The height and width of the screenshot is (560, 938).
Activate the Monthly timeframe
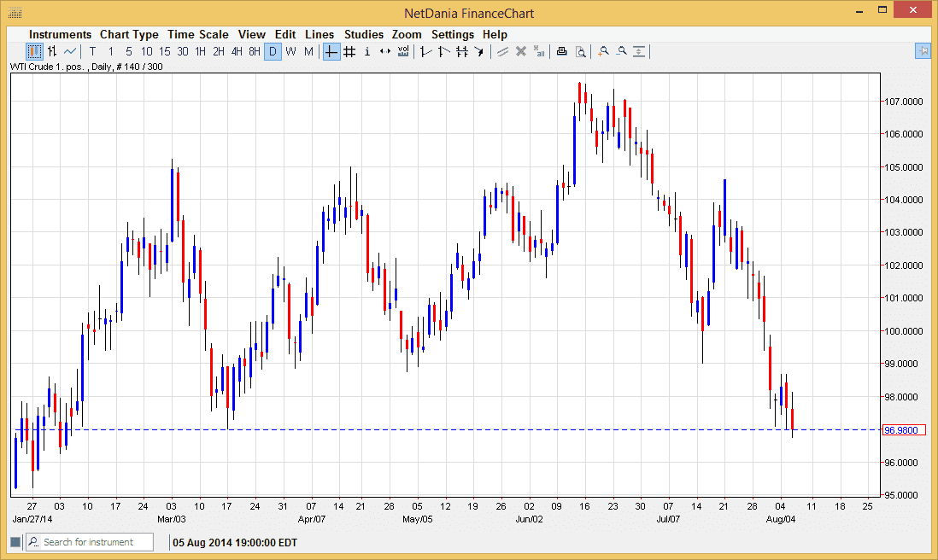pos(309,51)
